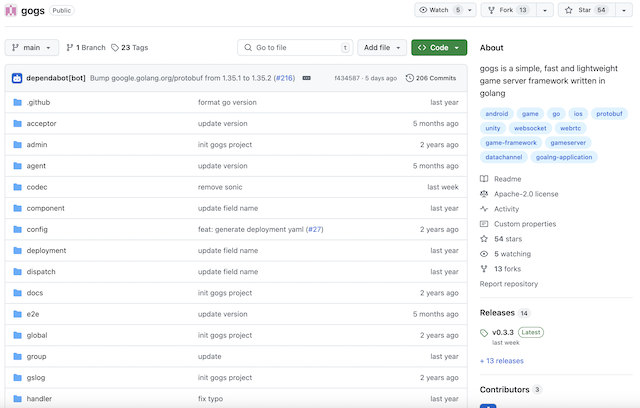
Task: Click the Custom properties icon
Action: click(484, 224)
